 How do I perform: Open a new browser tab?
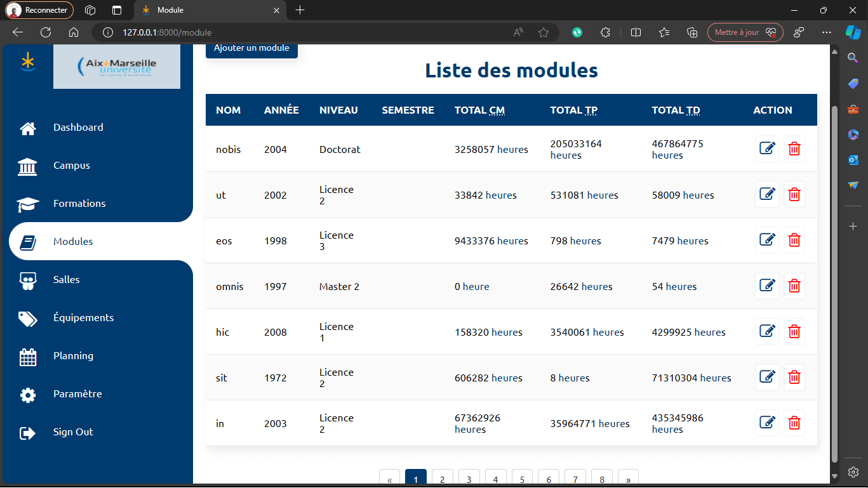300,10
